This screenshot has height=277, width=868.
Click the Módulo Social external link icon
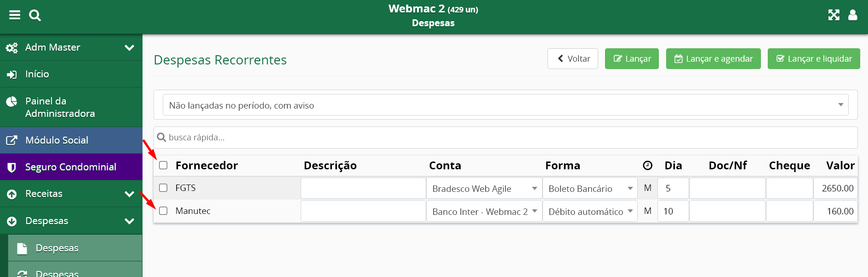[12, 140]
